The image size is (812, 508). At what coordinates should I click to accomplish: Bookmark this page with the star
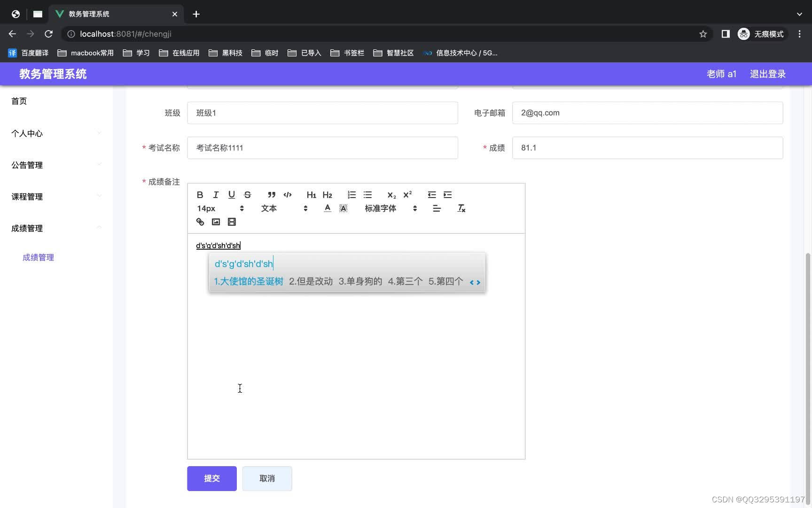[x=703, y=34]
